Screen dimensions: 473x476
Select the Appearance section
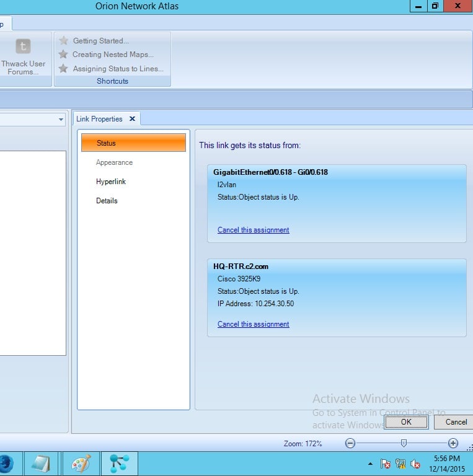click(x=114, y=162)
